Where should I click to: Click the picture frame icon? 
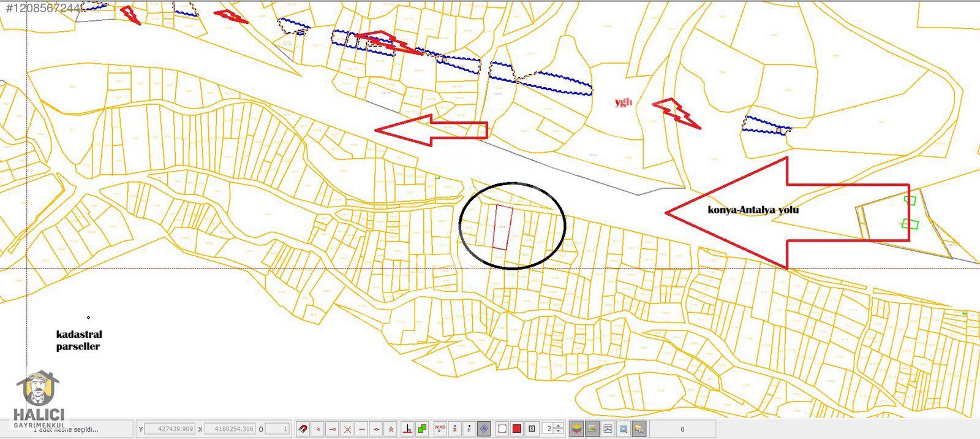(x=608, y=429)
